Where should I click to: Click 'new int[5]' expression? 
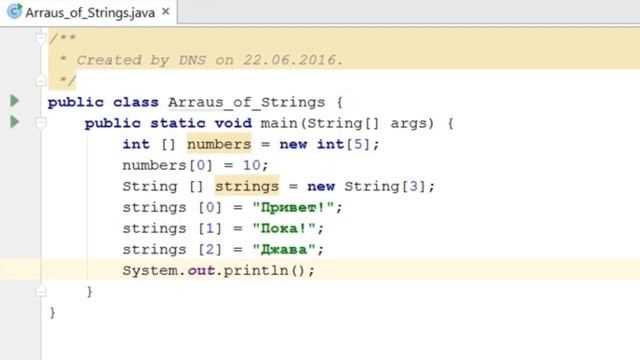coord(325,144)
